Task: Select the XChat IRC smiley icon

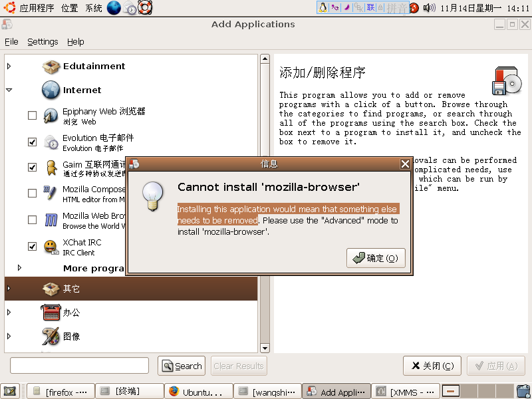Action: 51,247
